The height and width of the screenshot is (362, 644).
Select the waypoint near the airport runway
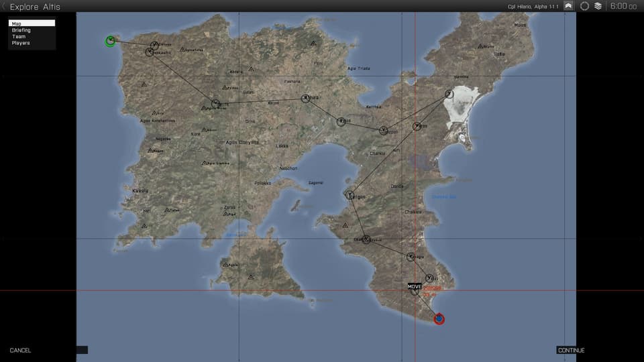coord(341,121)
